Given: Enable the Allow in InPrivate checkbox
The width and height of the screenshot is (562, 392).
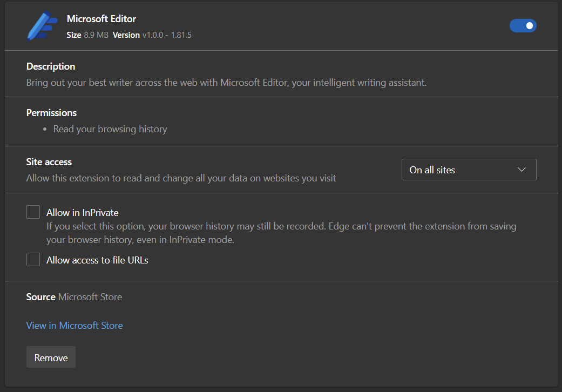Looking at the screenshot, I should (33, 212).
